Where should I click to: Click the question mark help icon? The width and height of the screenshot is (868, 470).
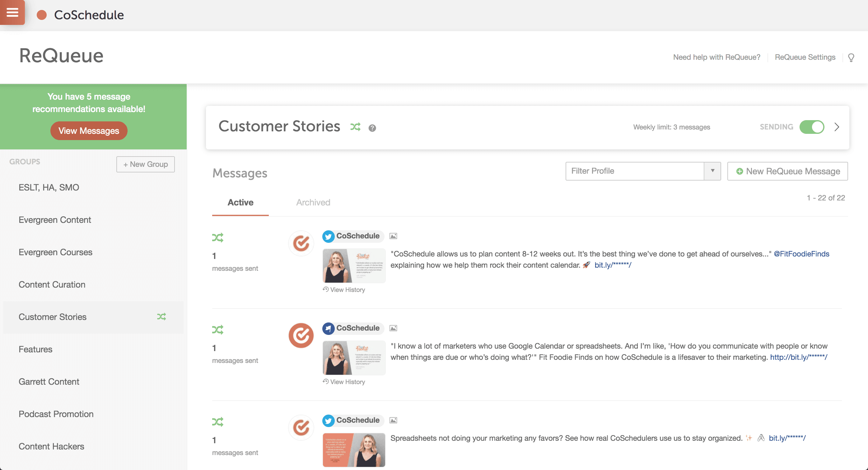click(372, 128)
